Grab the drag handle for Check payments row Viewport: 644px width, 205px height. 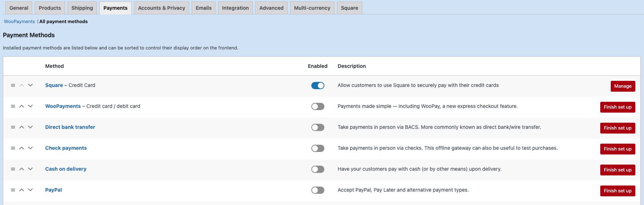tap(13, 148)
